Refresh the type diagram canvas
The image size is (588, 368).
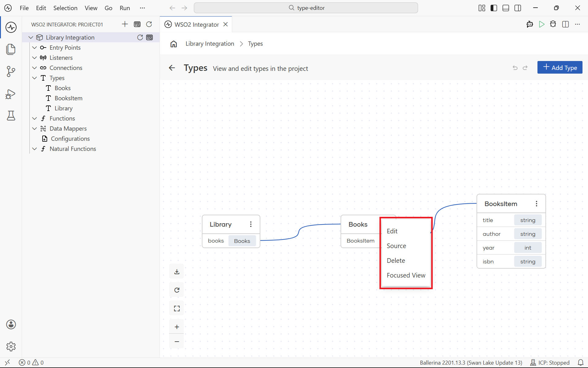(177, 290)
